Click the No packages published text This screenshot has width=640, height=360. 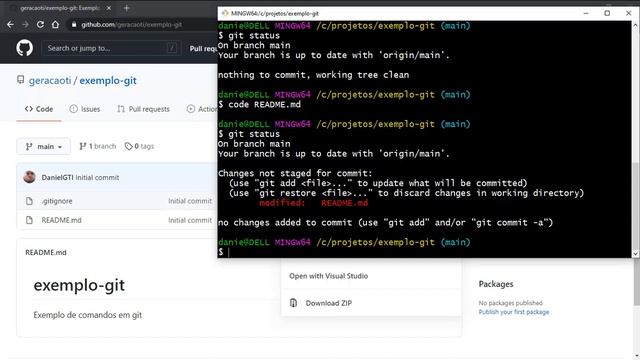tap(510, 303)
